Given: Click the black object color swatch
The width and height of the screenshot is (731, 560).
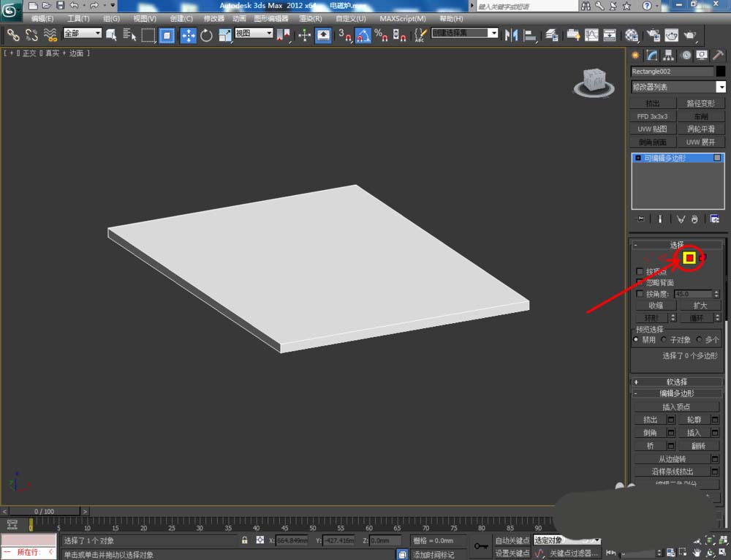Looking at the screenshot, I should [721, 72].
